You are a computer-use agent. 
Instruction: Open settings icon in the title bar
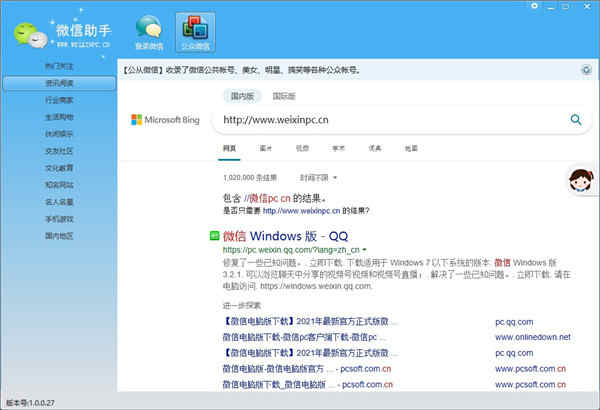(534, 6)
